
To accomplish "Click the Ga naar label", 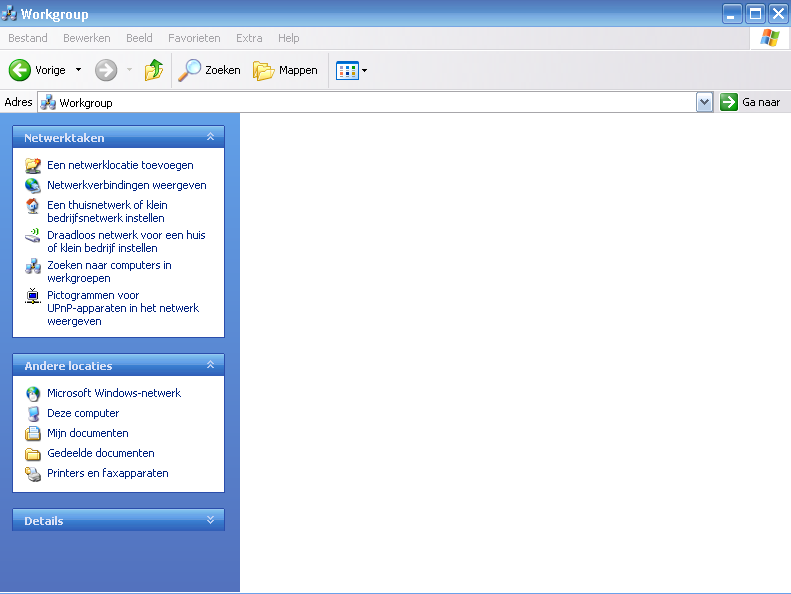I will point(761,102).
